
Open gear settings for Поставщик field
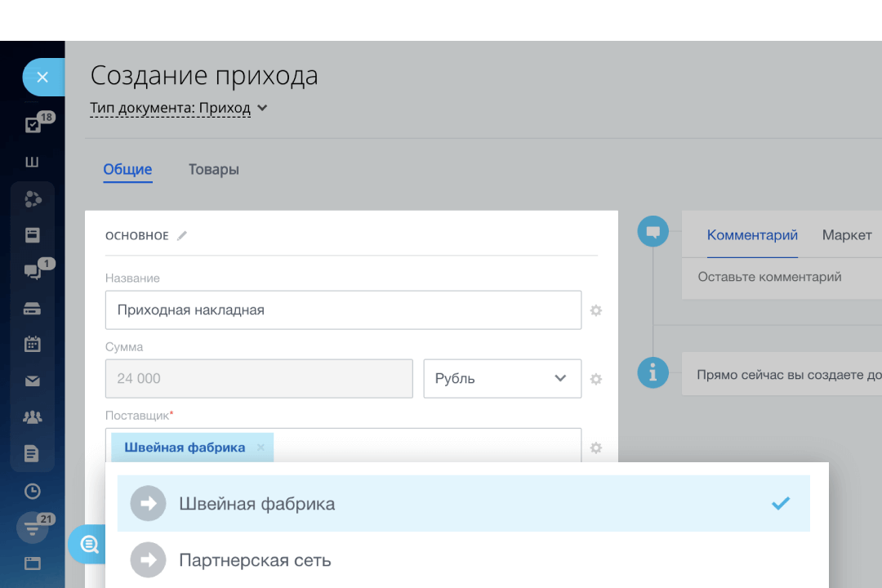596,448
